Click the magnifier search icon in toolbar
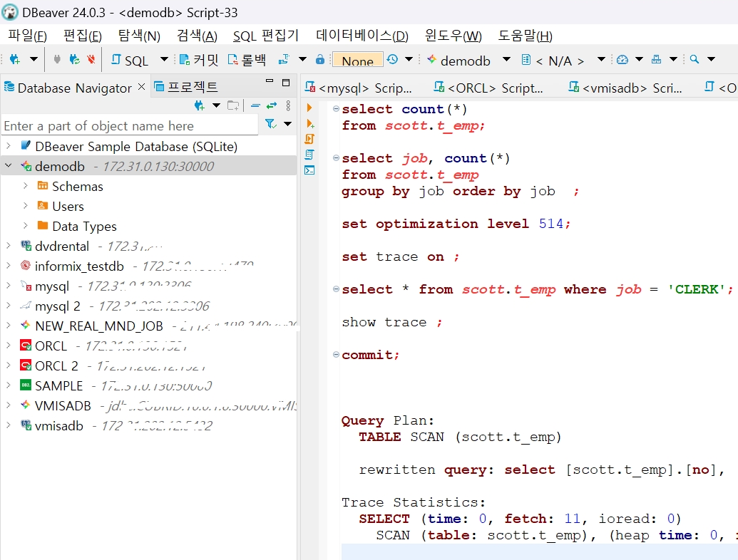738x560 pixels. click(x=695, y=59)
